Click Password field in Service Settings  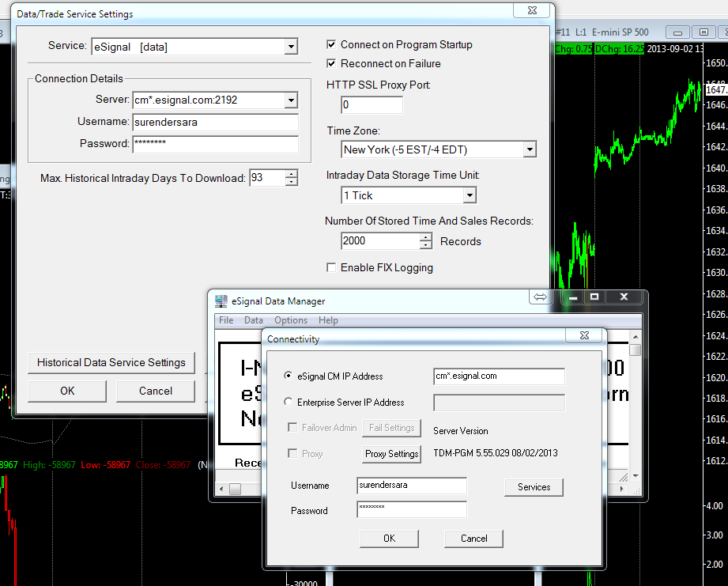click(216, 144)
